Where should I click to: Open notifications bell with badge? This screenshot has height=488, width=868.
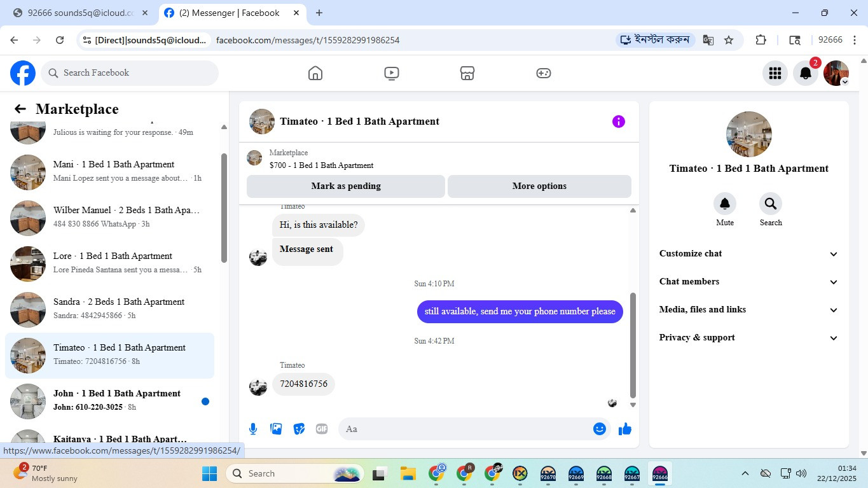(x=805, y=73)
